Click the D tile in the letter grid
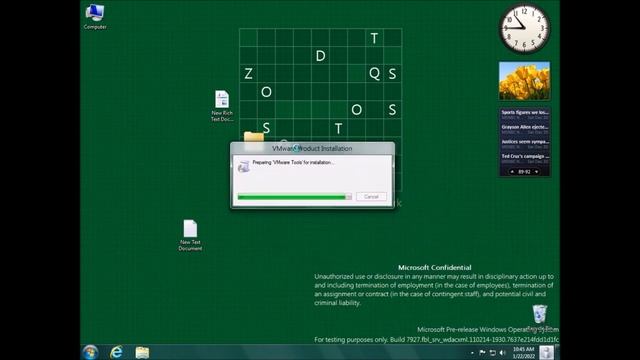Image resolution: width=640 pixels, height=360 pixels. click(x=320, y=56)
